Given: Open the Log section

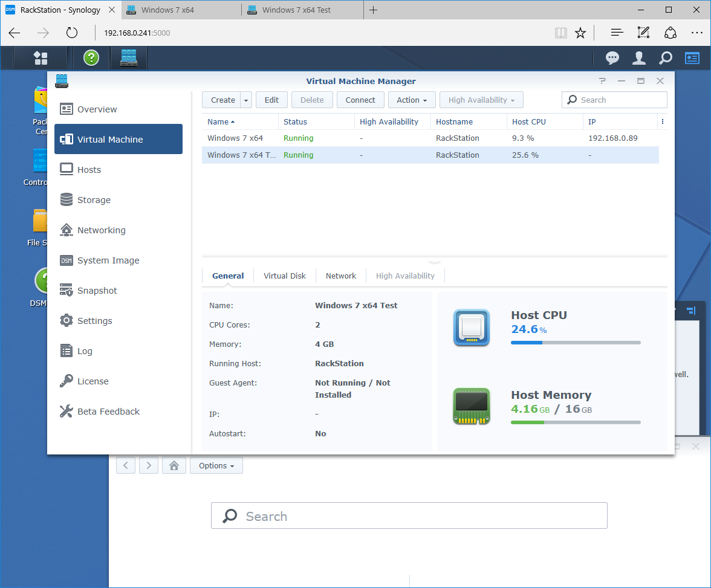Looking at the screenshot, I should pyautogui.click(x=118, y=351).
